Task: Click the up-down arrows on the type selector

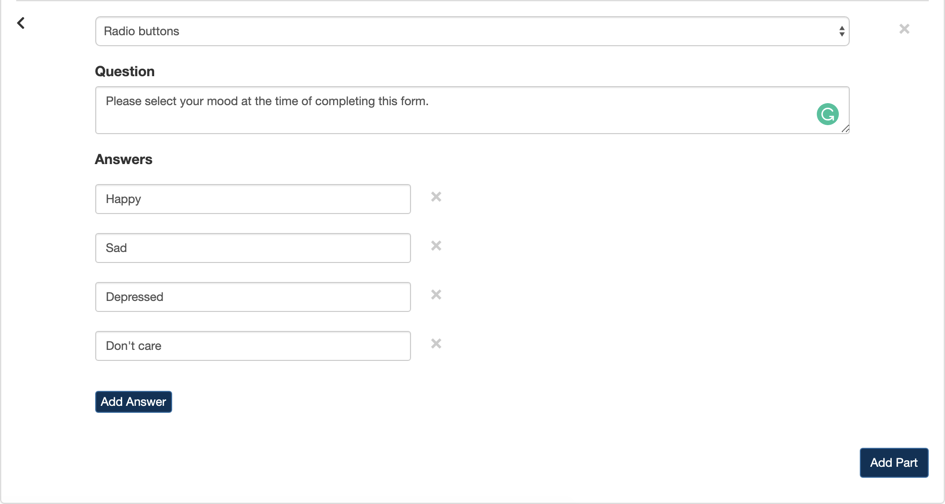Action: coord(841,31)
